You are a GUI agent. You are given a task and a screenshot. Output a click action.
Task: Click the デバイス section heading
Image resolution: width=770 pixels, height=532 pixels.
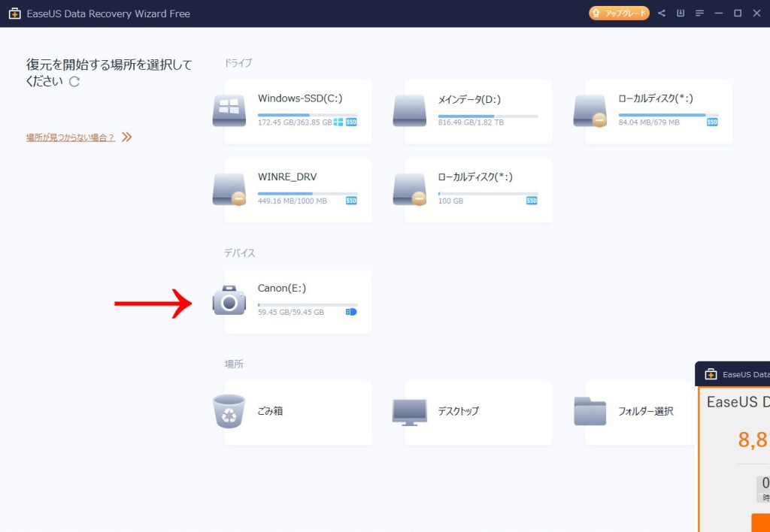point(240,253)
